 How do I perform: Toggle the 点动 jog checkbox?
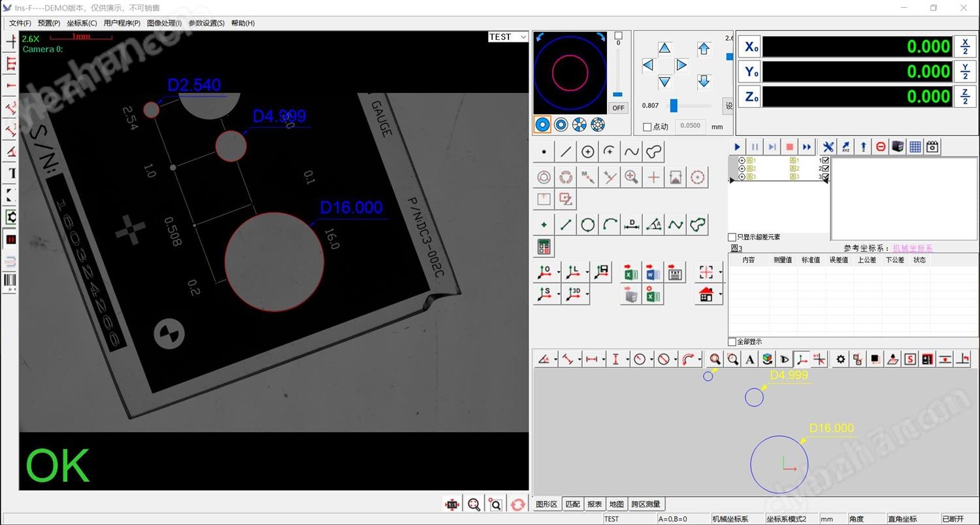point(647,127)
